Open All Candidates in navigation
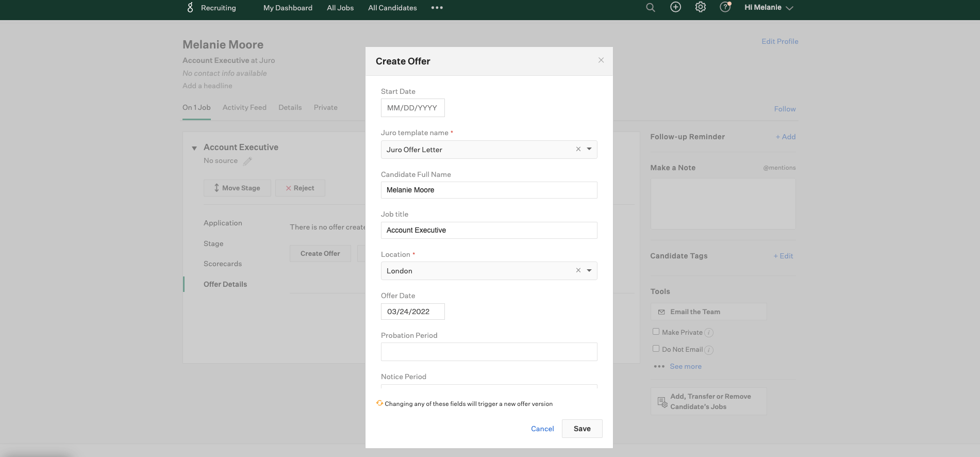This screenshot has height=457, width=980. 392,8
